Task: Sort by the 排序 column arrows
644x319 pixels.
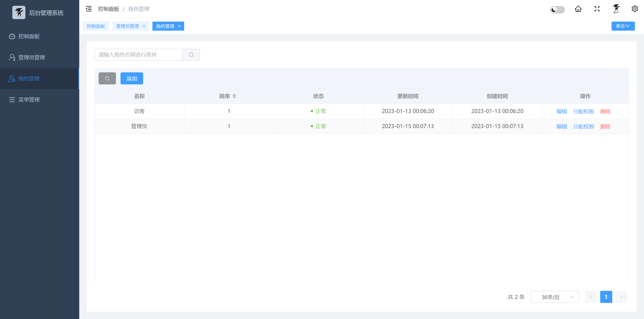Action: (x=234, y=96)
